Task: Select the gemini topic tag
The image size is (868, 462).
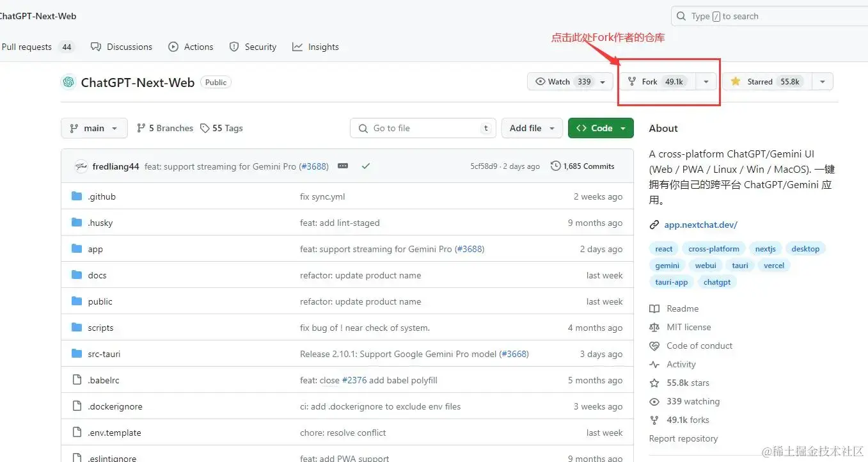Action: tap(667, 266)
